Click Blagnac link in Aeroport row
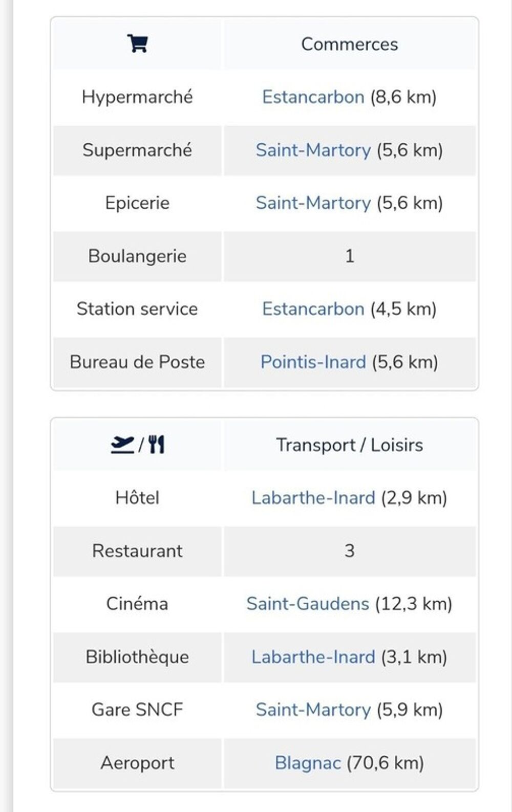This screenshot has width=512, height=812. pyautogui.click(x=308, y=762)
